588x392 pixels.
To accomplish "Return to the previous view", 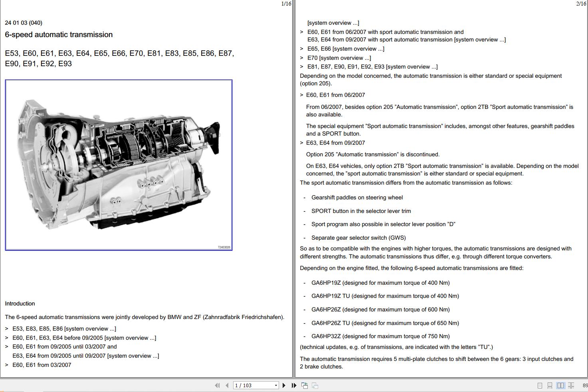I will (x=304, y=385).
